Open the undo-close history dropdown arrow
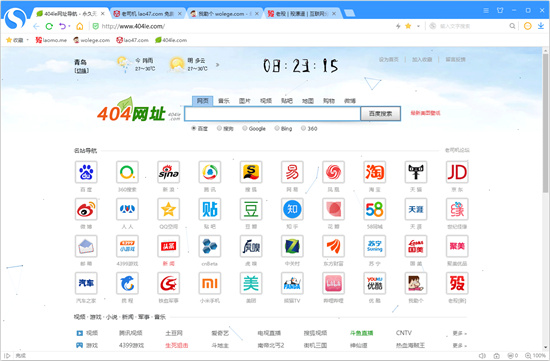 (69, 26)
